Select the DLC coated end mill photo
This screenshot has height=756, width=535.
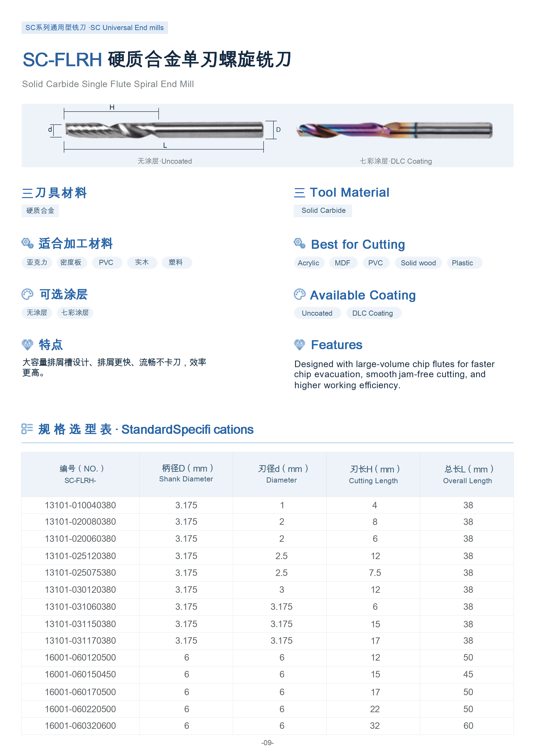click(x=395, y=130)
